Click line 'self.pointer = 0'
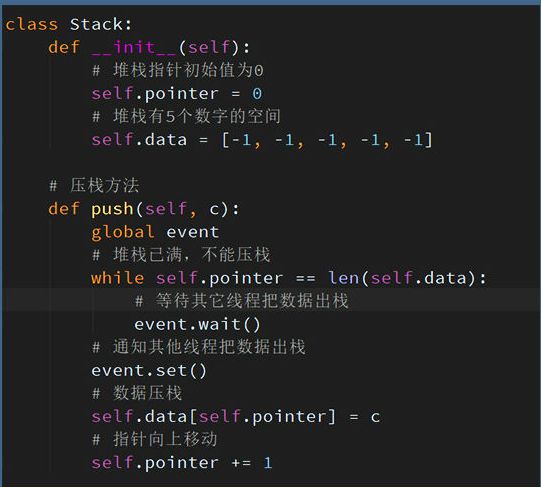The width and height of the screenshot is (541, 487). point(177,94)
